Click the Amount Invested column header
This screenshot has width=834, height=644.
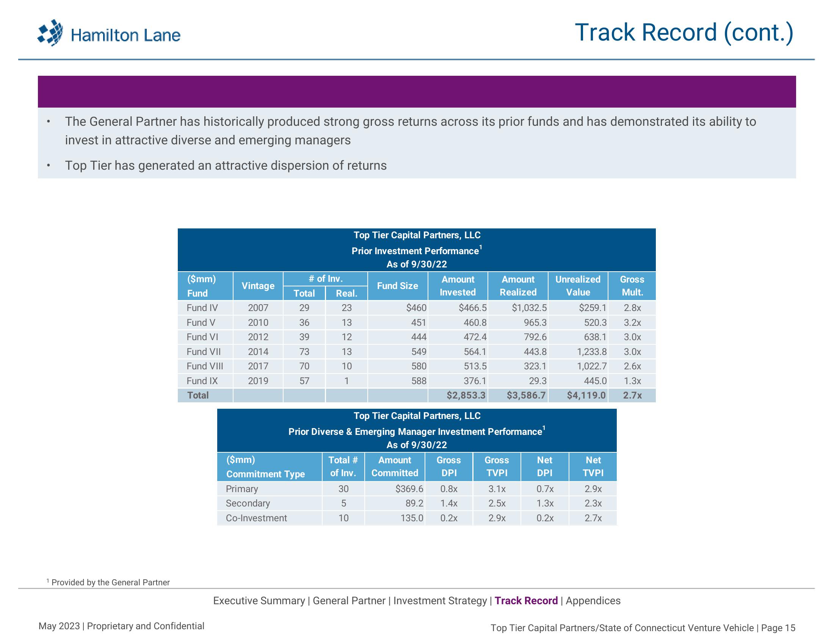(x=458, y=286)
